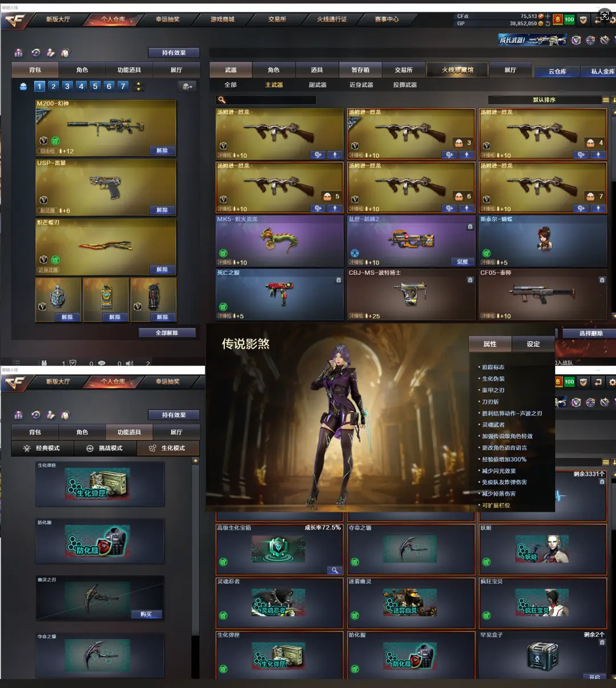Screen dimensions: 616x688
Task: Click the search magnifier icon in warehouse
Action: tap(221, 100)
